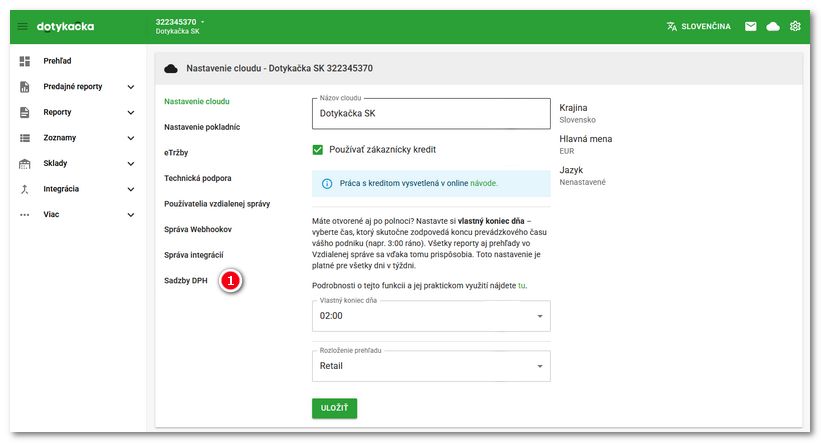Open the hamburger menu in the top bar
The width and height of the screenshot is (821, 443).
pos(23,26)
